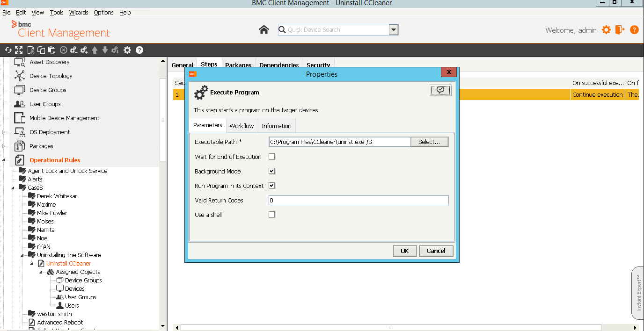The image size is (644, 331).
Task: Click the up arrow toolbar icon
Action: point(95,50)
